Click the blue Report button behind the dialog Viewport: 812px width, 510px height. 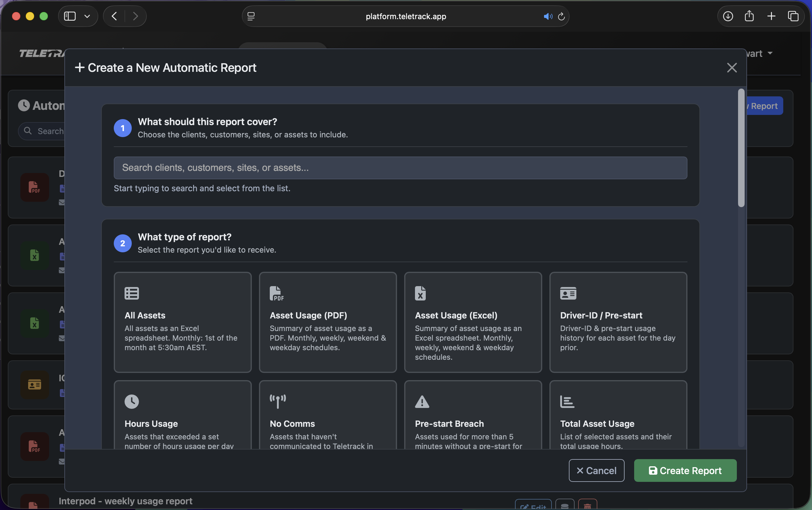click(x=764, y=106)
